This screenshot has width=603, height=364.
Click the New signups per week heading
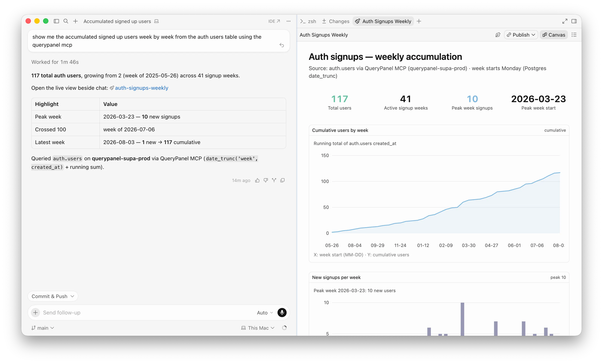[336, 277]
